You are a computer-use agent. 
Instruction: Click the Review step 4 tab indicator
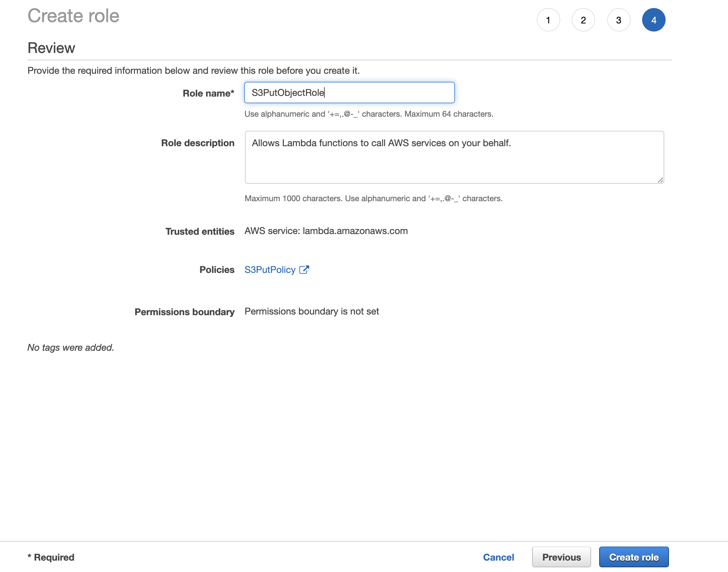(654, 20)
